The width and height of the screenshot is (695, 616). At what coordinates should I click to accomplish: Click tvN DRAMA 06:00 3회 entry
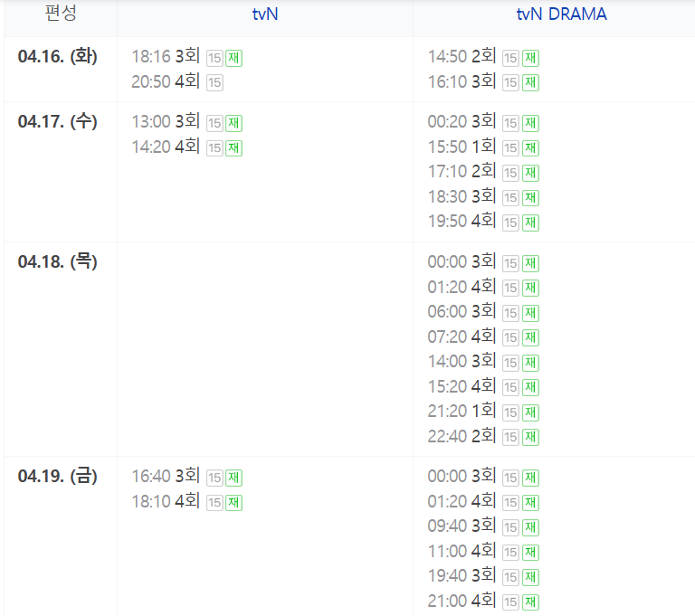[x=462, y=311]
